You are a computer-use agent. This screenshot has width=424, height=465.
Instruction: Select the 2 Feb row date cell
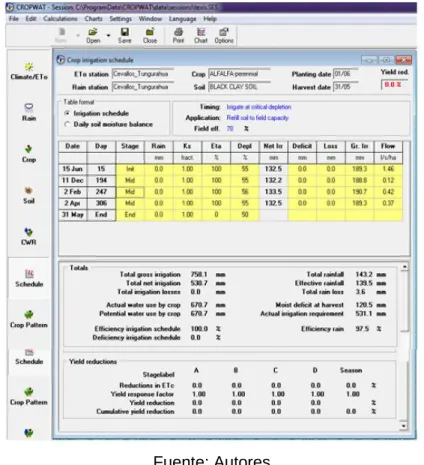pyautogui.click(x=72, y=192)
